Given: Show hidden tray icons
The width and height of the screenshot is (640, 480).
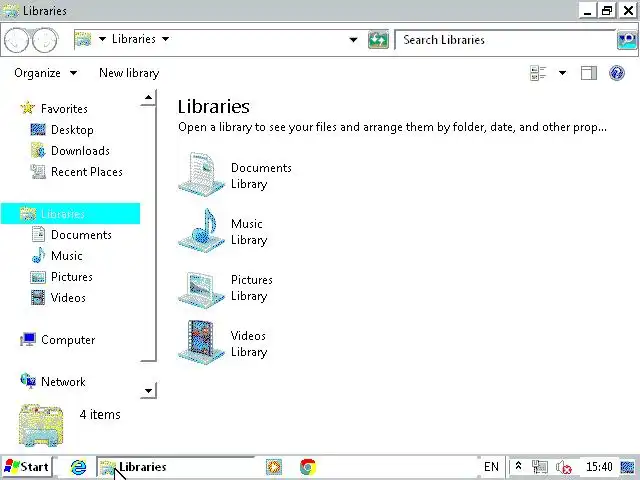Looking at the screenshot, I should pos(518,466).
